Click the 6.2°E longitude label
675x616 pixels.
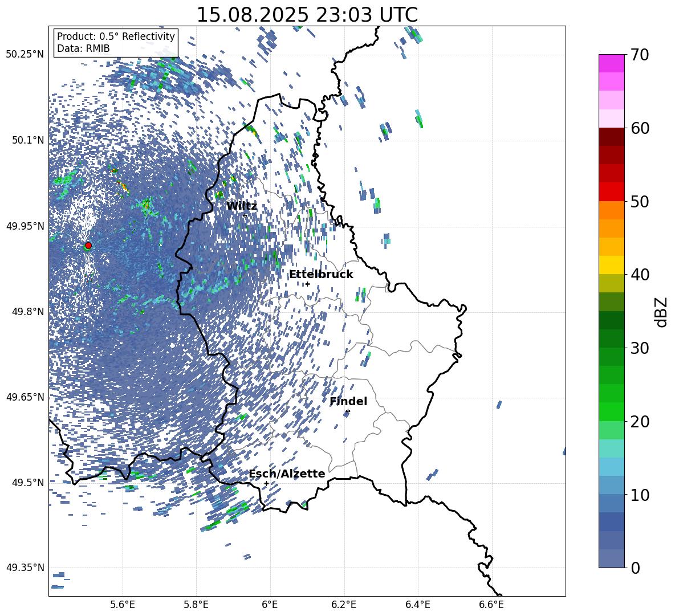[x=344, y=605]
